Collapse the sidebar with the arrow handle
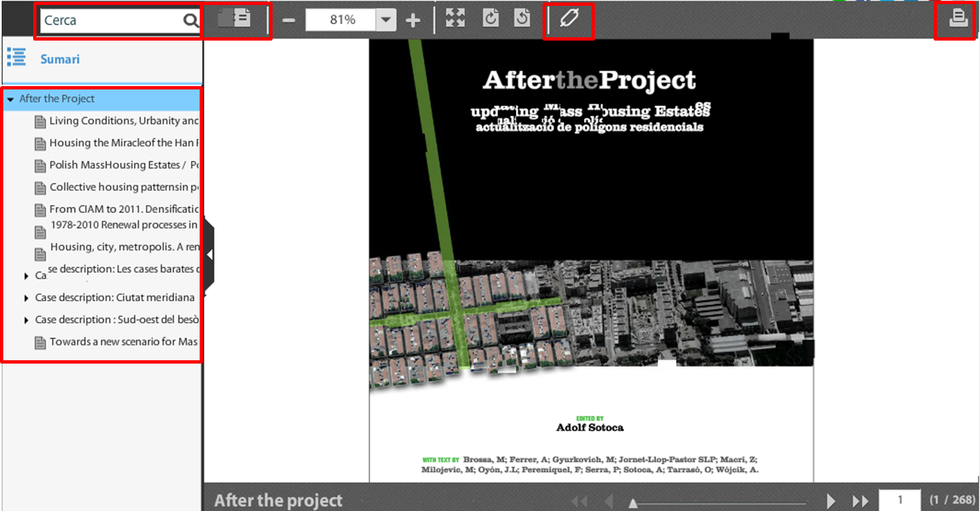The image size is (980, 511). (x=210, y=254)
